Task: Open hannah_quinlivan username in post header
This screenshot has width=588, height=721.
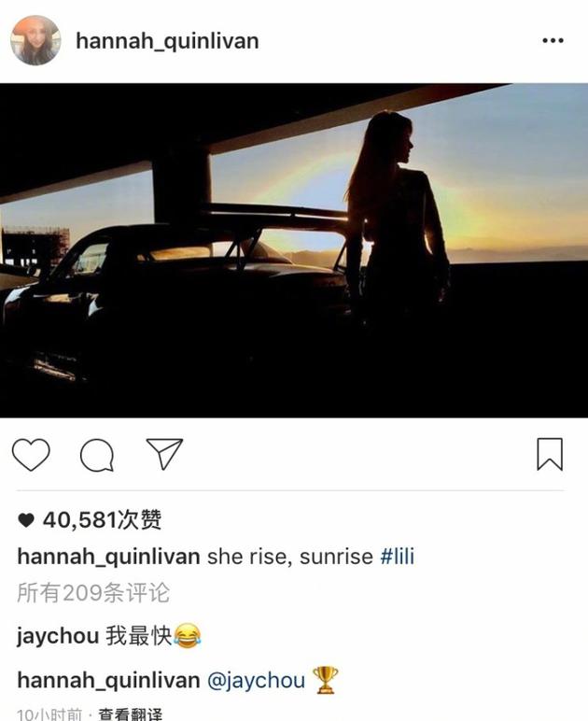Action: pos(168,41)
